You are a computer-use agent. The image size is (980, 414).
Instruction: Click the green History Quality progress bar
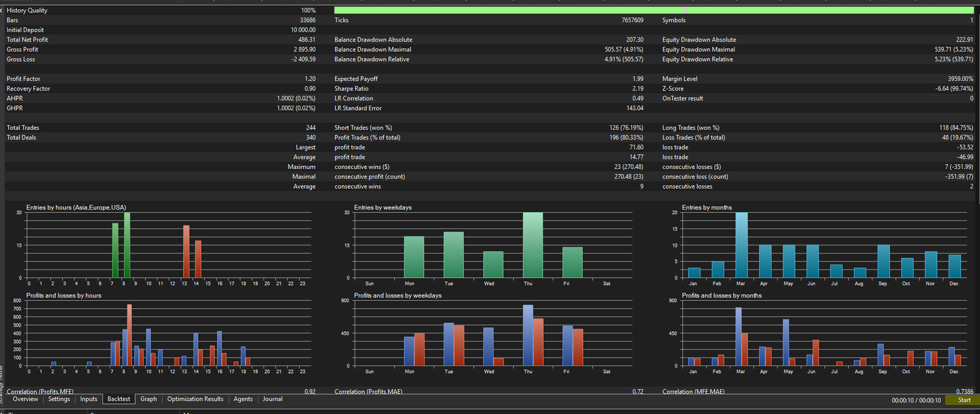pyautogui.click(x=654, y=10)
